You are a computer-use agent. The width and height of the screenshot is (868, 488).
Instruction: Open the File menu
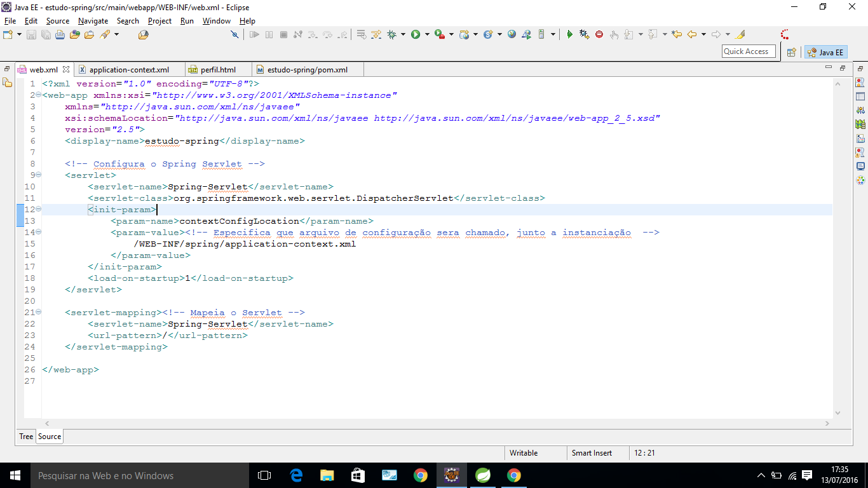pos(10,21)
